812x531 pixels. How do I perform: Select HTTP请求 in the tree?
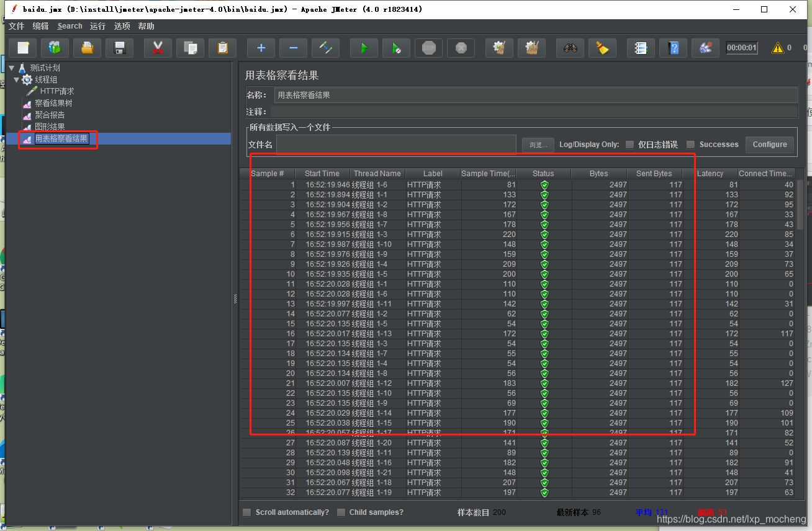(x=57, y=91)
